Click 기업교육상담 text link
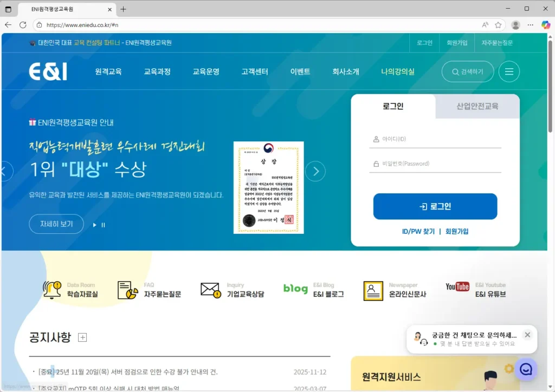Viewport: 555px width, 392px height. click(246, 294)
